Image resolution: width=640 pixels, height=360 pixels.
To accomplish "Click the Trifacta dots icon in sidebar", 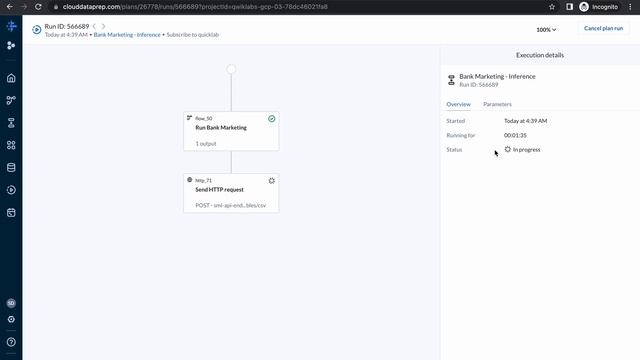I will tap(11, 45).
